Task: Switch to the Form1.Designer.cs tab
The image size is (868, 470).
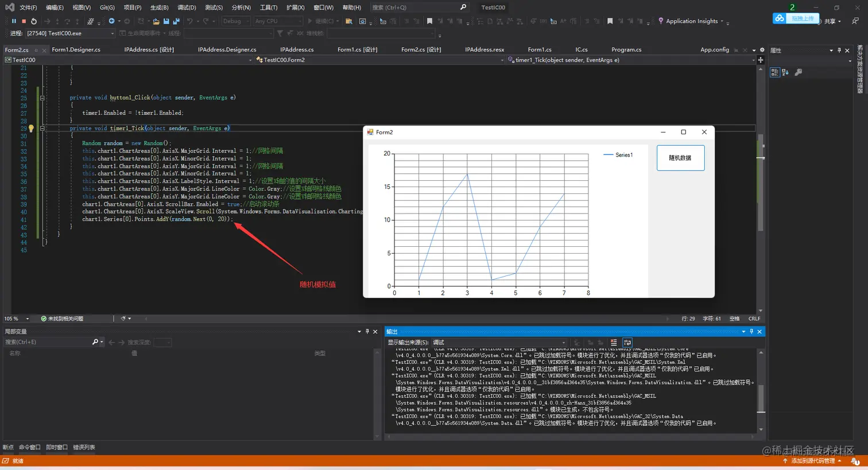Action: pos(76,50)
